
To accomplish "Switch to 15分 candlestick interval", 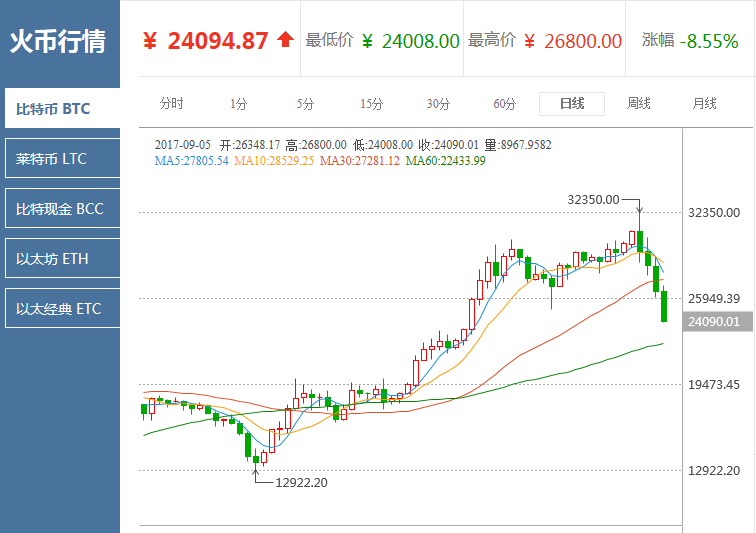I will tap(372, 104).
